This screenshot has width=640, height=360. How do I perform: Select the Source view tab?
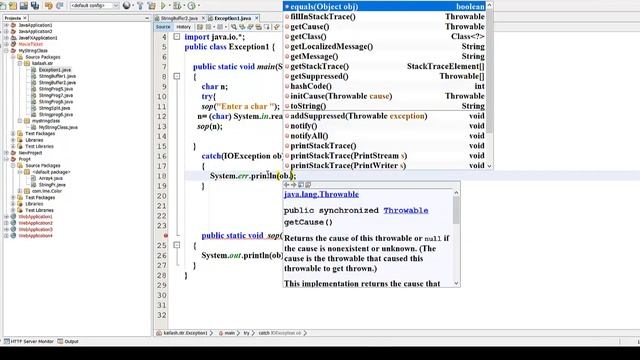click(x=163, y=27)
